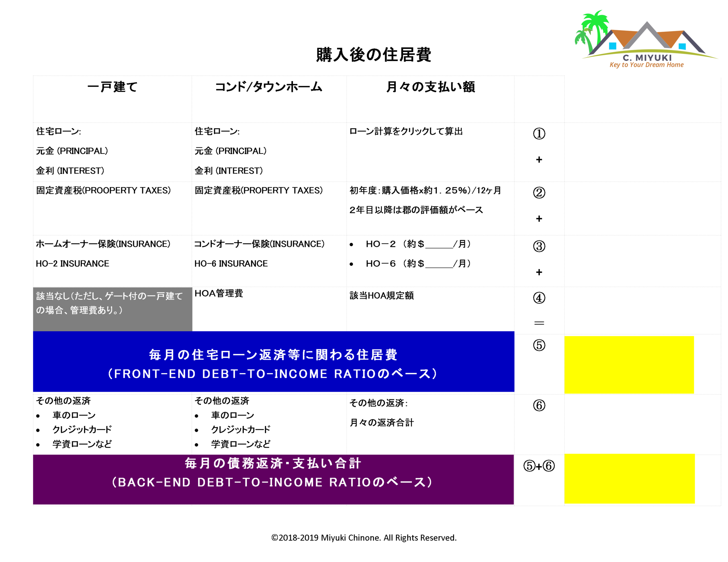Click 2年目以降は郡の評価額がベース text
Image resolution: width=728 pixels, height=562 pixels.
[416, 210]
